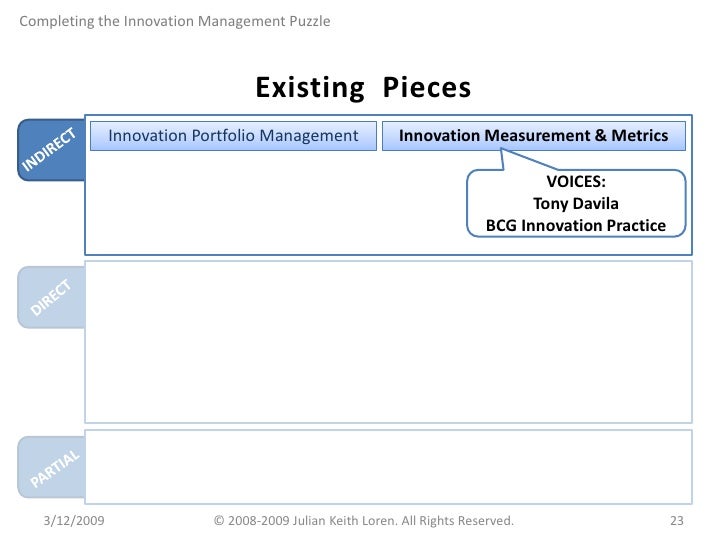
Task: Click the slide number 23
Action: [x=675, y=520]
